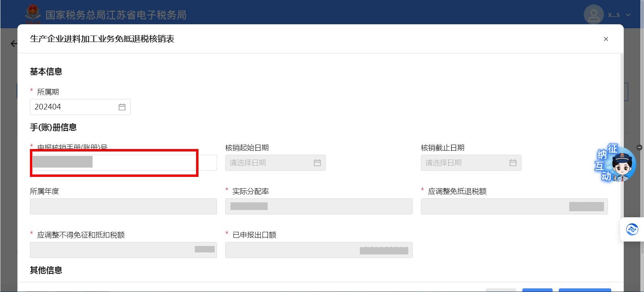Click the 所属年度 field
The height and width of the screenshot is (292, 644).
click(123, 206)
